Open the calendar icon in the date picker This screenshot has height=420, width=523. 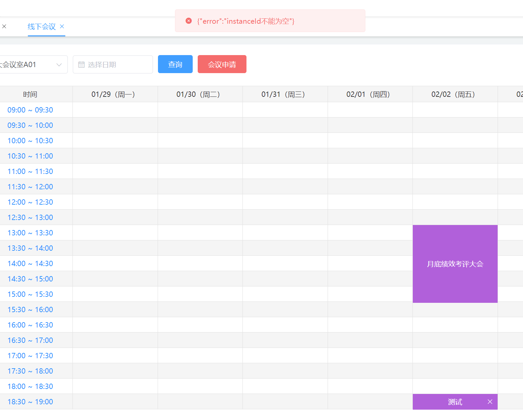(x=81, y=65)
